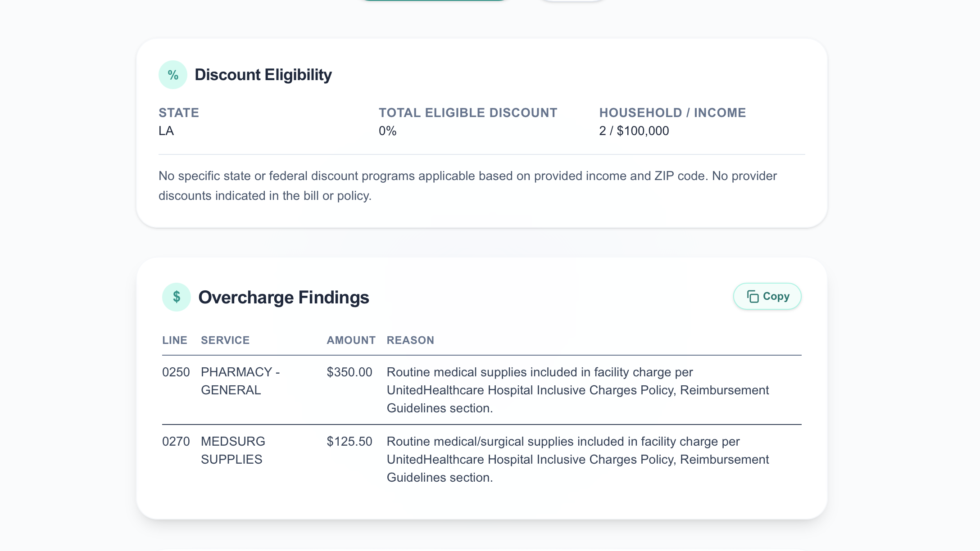This screenshot has height=551, width=980.
Task: Click the Copy button in Overcharge Findings
Action: pyautogui.click(x=767, y=296)
